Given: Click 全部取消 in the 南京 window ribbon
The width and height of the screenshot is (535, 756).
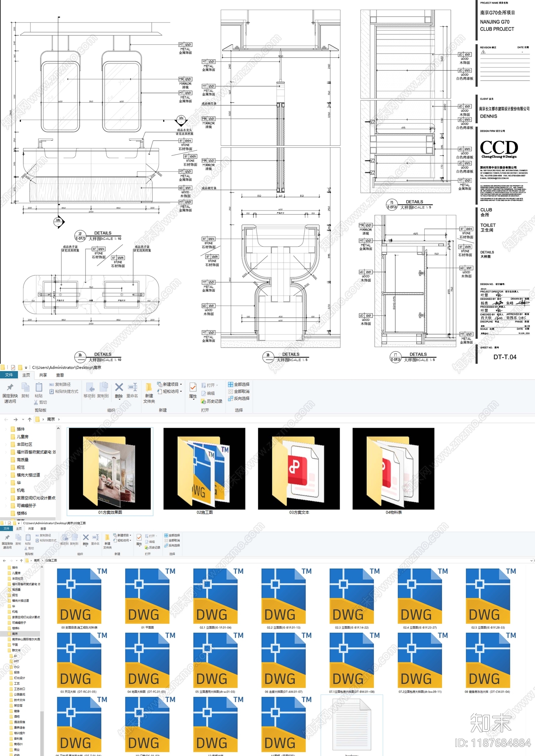Looking at the screenshot, I should click(239, 391).
